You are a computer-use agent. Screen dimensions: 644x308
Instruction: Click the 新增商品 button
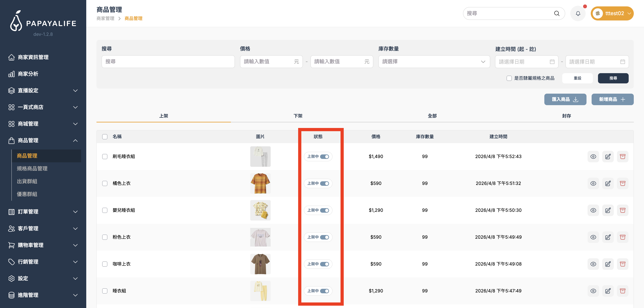[x=612, y=99]
